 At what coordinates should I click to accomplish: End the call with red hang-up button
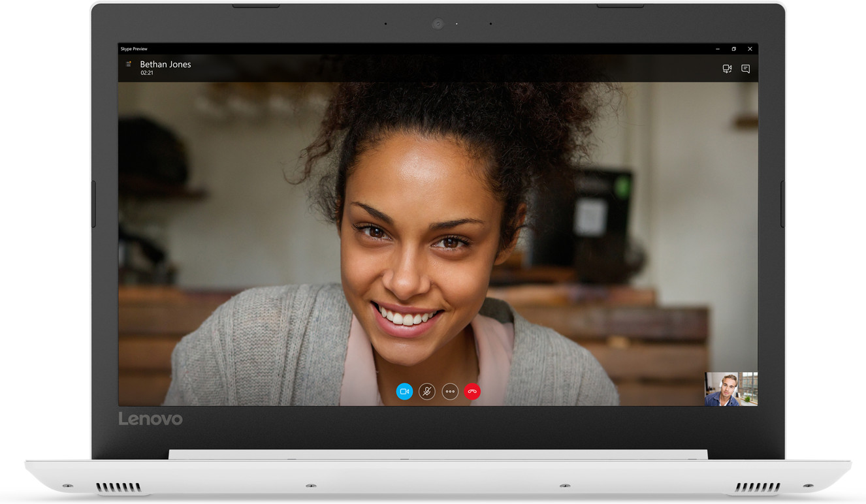point(472,392)
